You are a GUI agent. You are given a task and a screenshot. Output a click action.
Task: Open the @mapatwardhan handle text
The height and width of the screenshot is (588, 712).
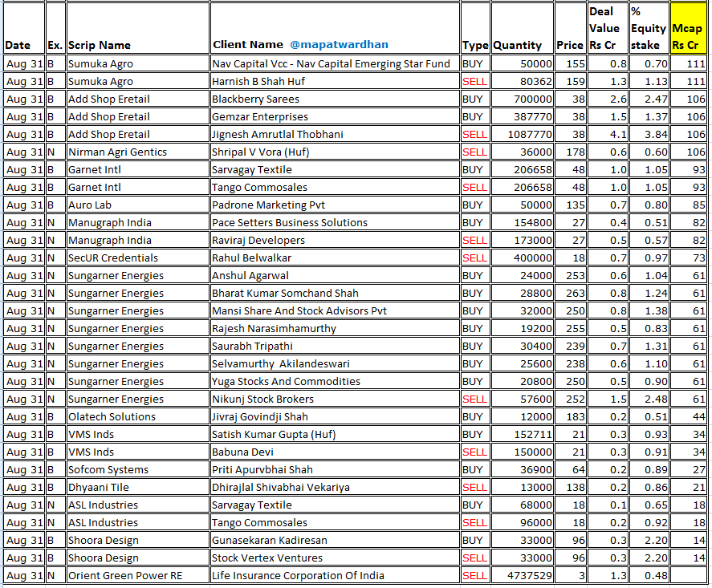point(339,44)
